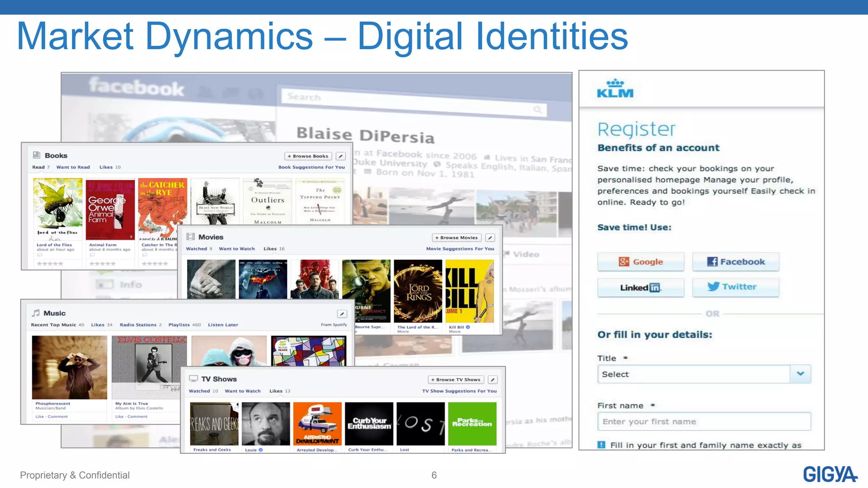Click the Music section note icon
Image resolution: width=868 pixels, height=488 pixels.
36,313
